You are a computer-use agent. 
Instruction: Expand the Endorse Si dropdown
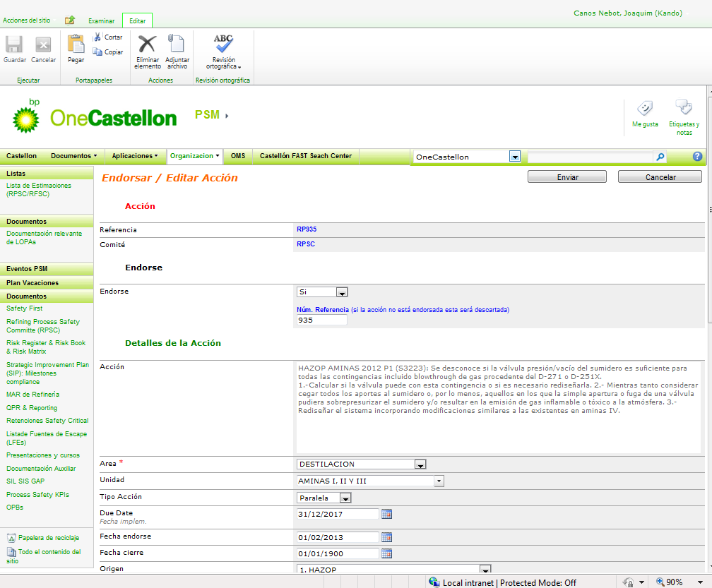[341, 292]
